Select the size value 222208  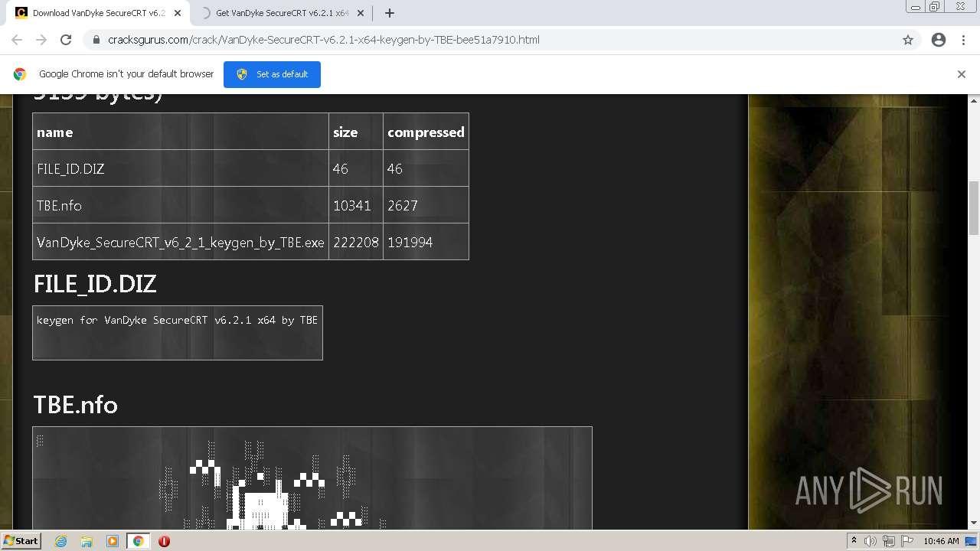[356, 242]
